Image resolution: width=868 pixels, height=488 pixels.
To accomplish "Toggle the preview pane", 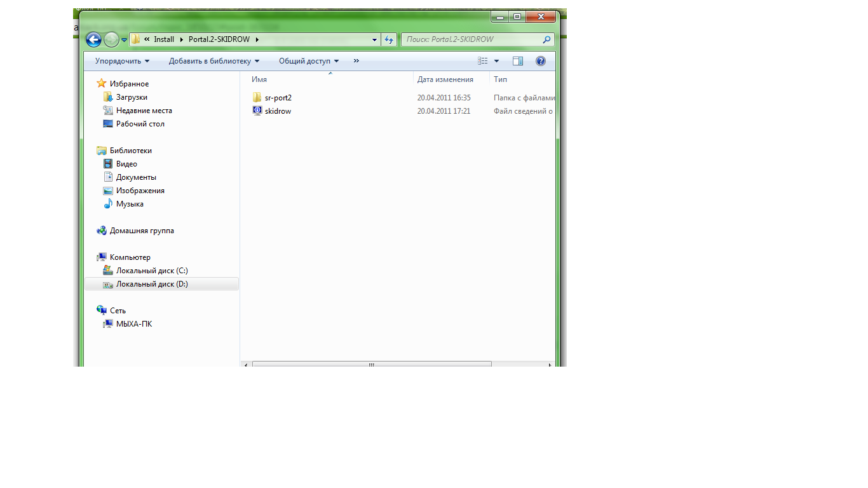I will click(518, 61).
